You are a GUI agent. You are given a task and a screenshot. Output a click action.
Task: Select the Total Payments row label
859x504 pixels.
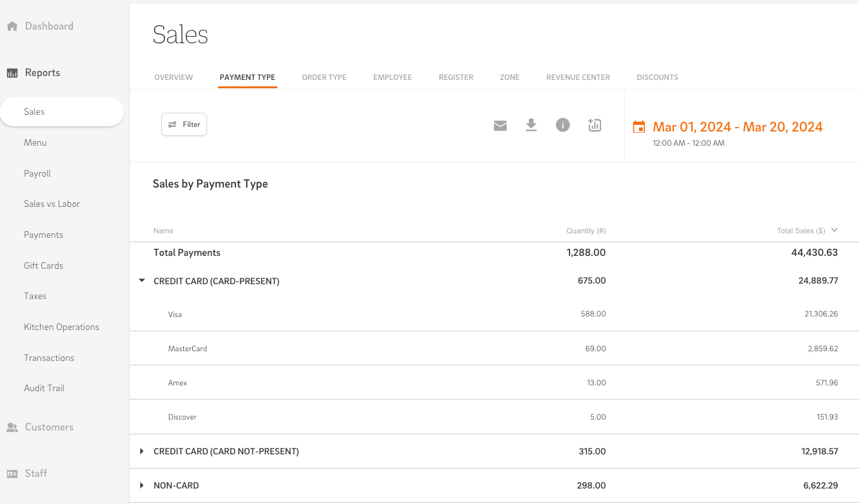187,253
